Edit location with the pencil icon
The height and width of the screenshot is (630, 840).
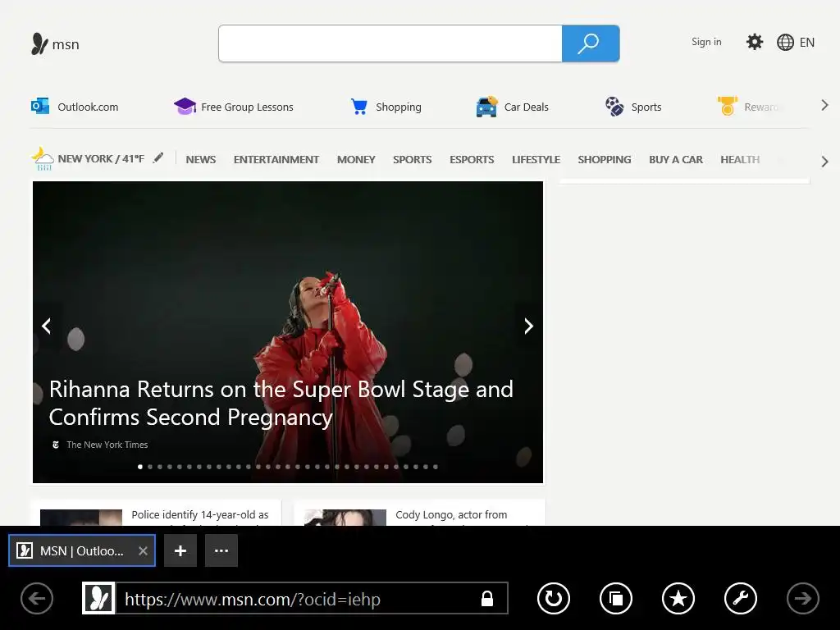[158, 157]
